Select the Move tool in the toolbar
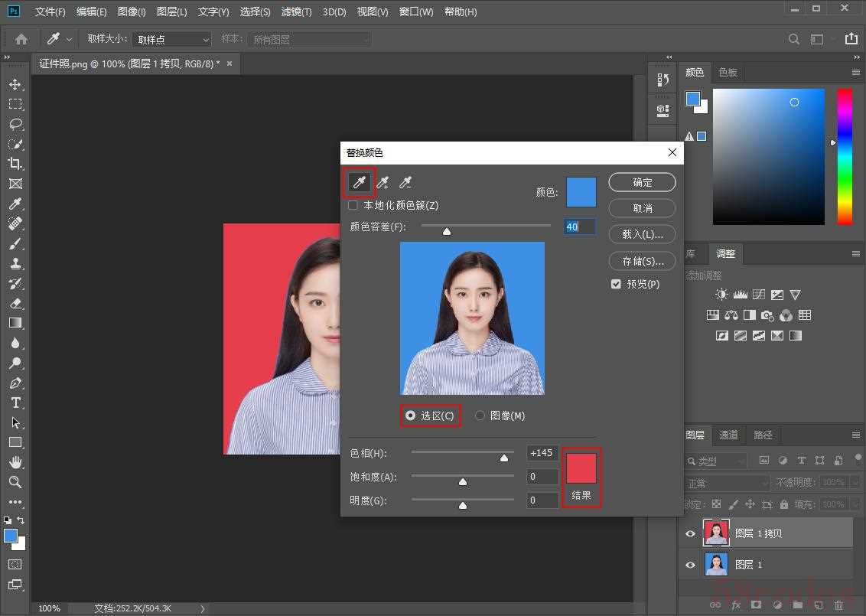Viewport: 866px width, 616px height. click(15, 84)
